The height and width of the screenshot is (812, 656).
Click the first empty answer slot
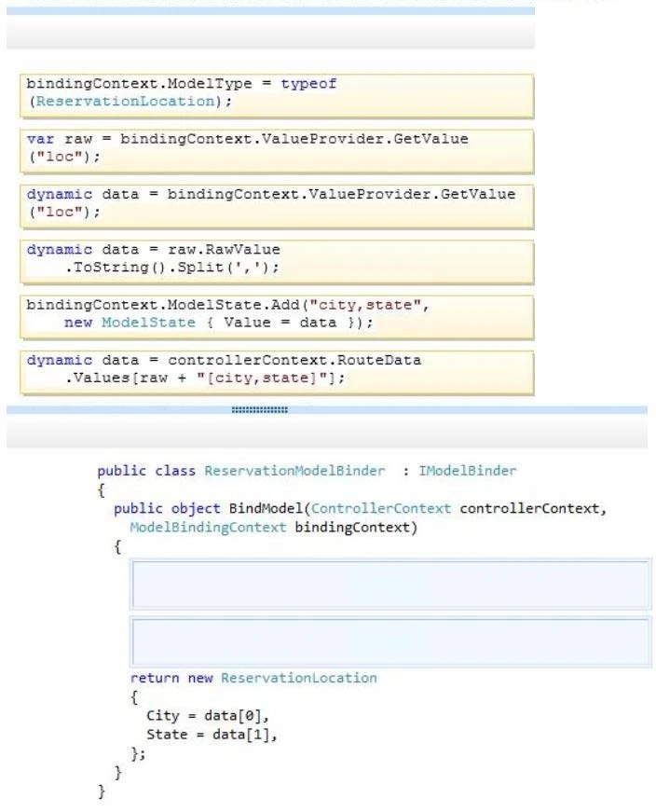pyautogui.click(x=390, y=585)
